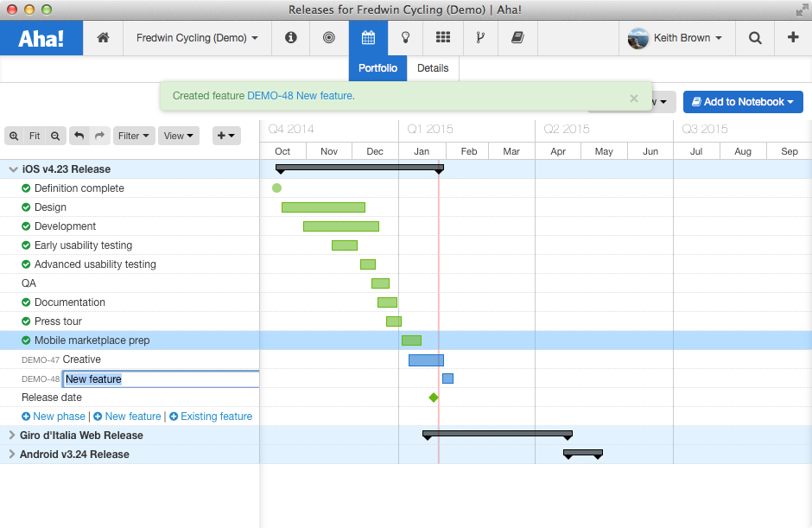Click the Definition complete milestone dot
This screenshot has width=812, height=528.
click(x=277, y=188)
